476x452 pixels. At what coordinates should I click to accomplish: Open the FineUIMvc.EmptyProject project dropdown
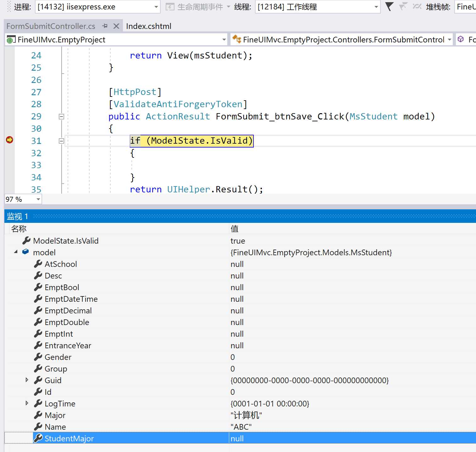[116, 40]
